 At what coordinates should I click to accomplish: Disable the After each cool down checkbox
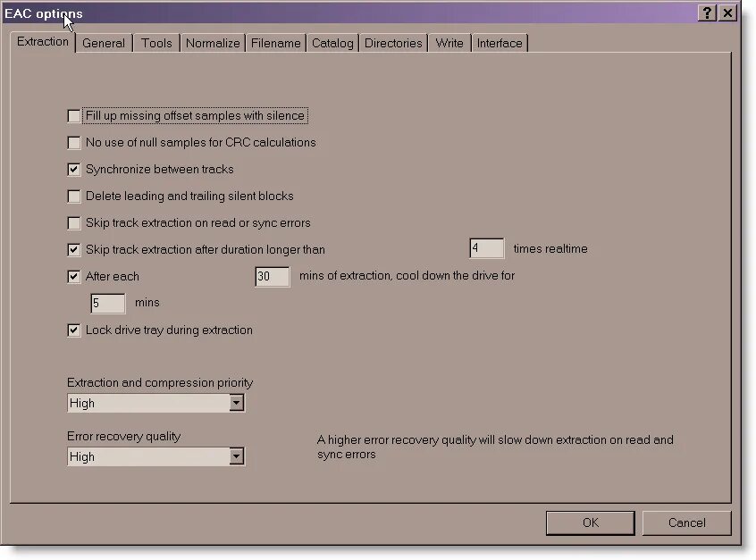(74, 277)
